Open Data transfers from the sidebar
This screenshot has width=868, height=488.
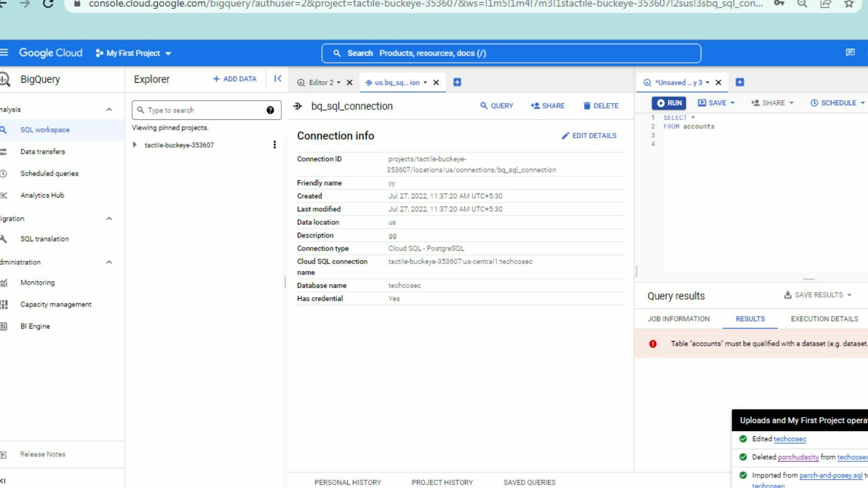tap(42, 151)
